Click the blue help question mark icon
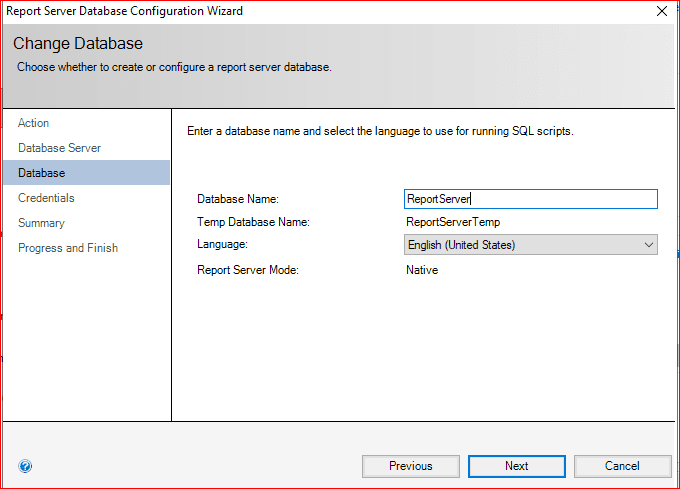 (x=25, y=466)
